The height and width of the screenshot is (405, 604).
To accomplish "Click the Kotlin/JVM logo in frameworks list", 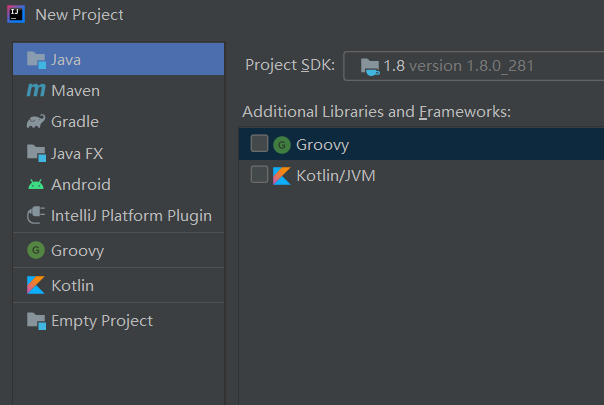I will tap(282, 176).
